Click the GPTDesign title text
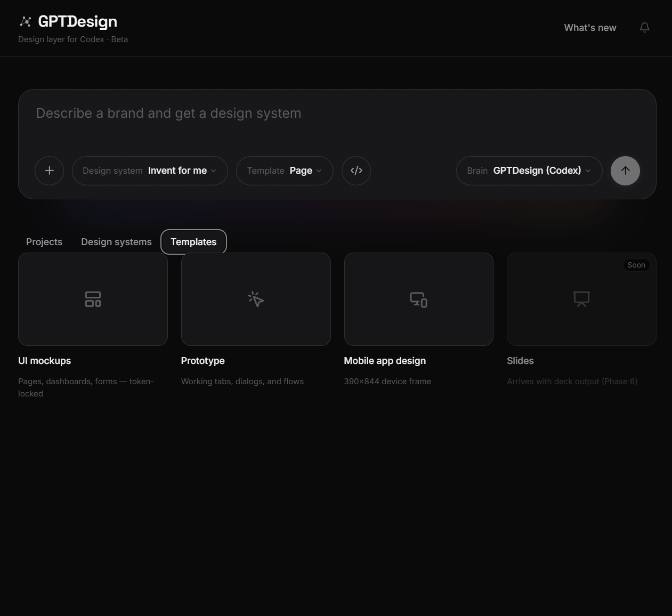The width and height of the screenshot is (672, 616). 78,21
